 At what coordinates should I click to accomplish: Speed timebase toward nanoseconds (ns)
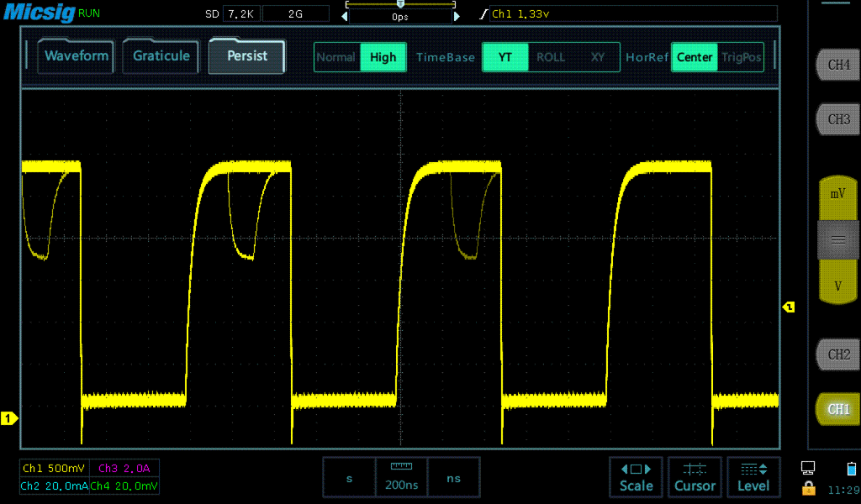pyautogui.click(x=453, y=478)
